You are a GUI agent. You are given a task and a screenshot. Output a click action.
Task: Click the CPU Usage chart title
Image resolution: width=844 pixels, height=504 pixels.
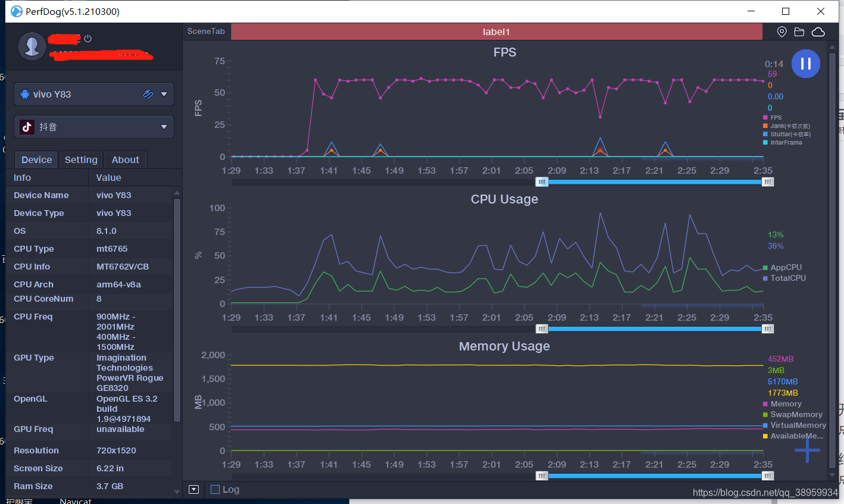point(505,199)
